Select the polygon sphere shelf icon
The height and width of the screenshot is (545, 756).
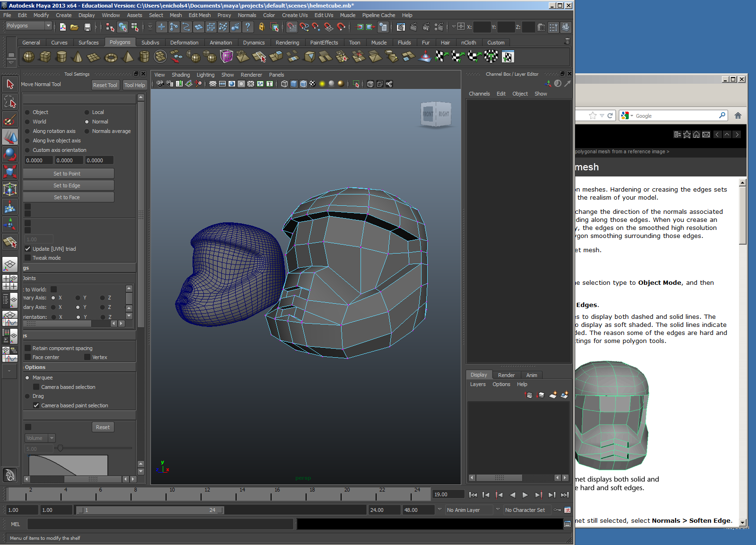[29, 57]
